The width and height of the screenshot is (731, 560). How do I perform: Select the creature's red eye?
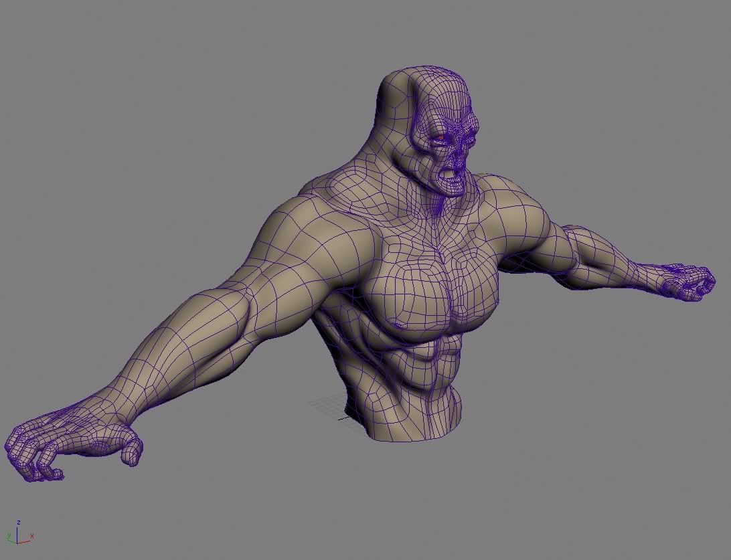point(440,140)
